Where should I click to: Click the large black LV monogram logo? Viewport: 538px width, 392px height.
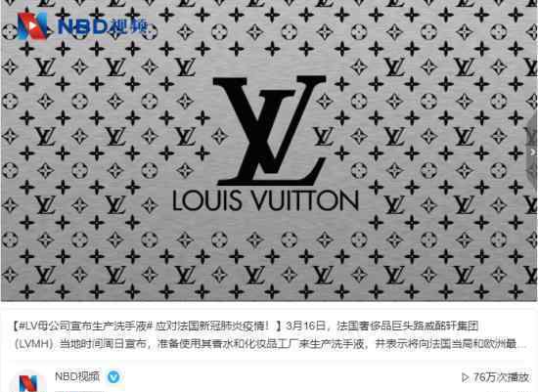(x=270, y=131)
